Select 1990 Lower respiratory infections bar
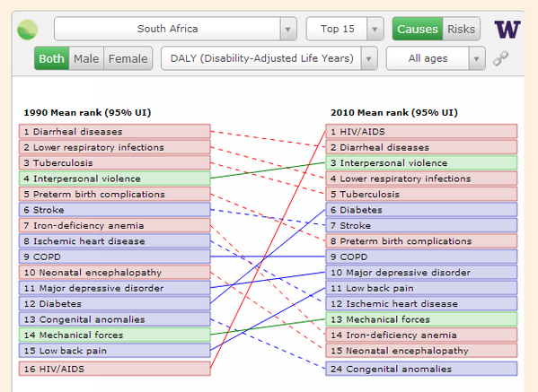Viewport: 538px width, 392px height. point(115,147)
